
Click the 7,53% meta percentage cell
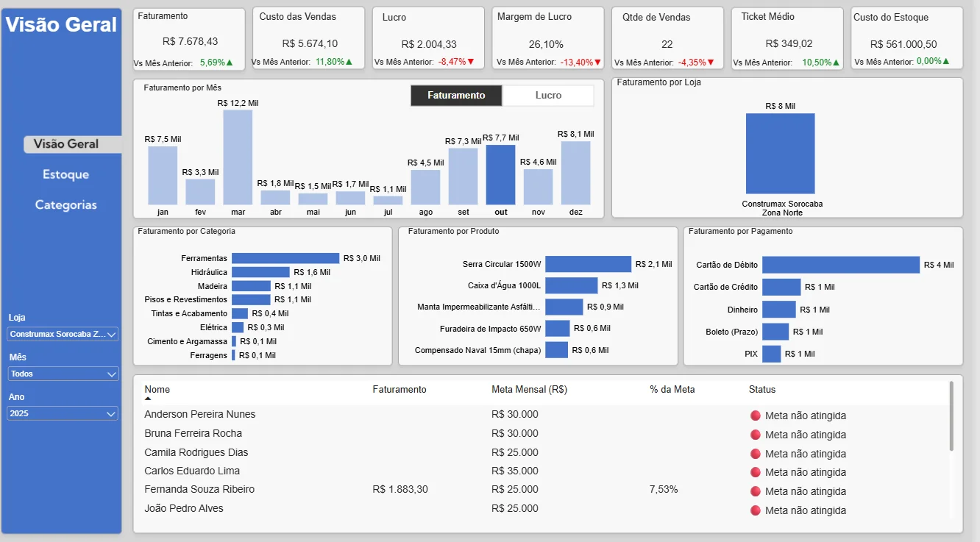click(x=664, y=490)
